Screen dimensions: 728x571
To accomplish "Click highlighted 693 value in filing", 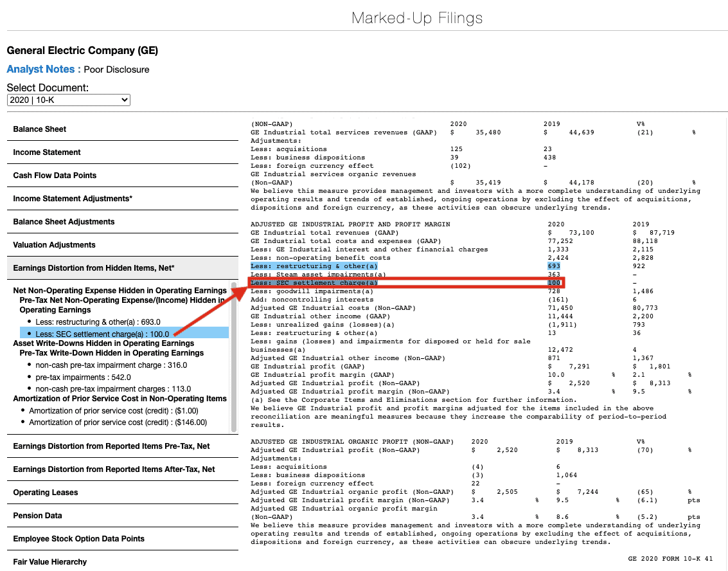I will coord(554,266).
